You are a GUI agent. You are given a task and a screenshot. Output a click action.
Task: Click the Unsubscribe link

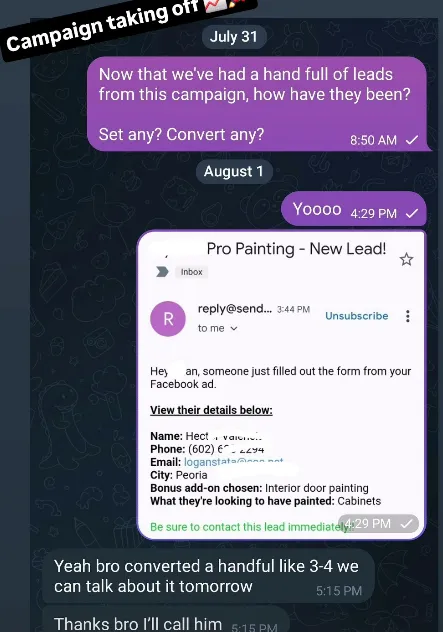(x=357, y=316)
